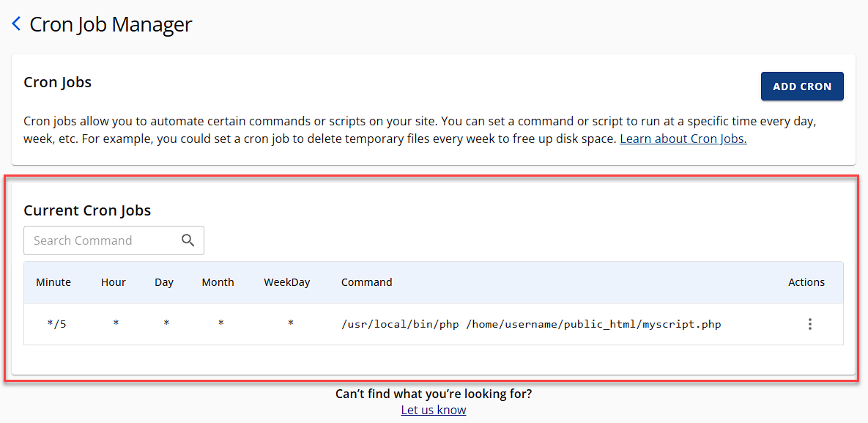This screenshot has height=423, width=868.
Task: Select the */5 minute value in the row
Action: [x=56, y=324]
